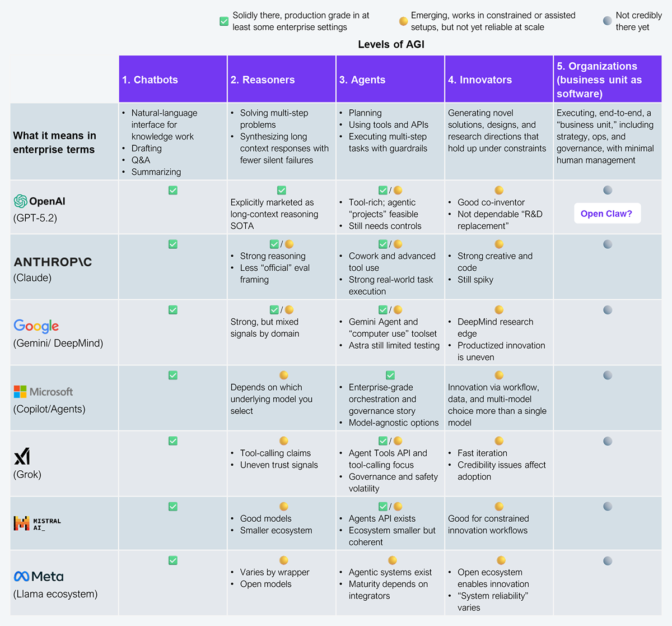The image size is (672, 626).
Task: Click the 4. Innovators column header
Action: point(499,80)
